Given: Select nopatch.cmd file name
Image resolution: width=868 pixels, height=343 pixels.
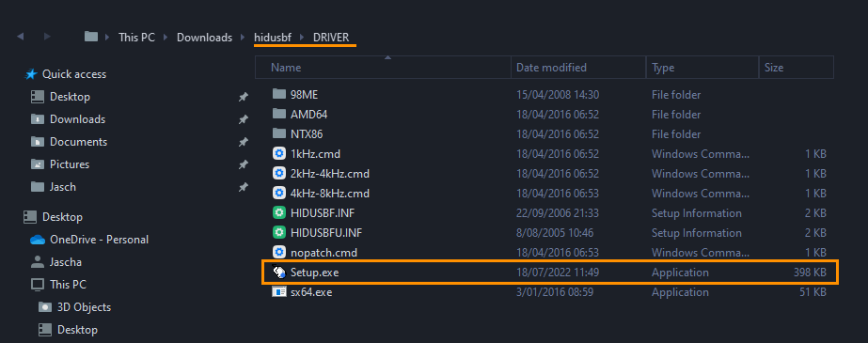Looking at the screenshot, I should 324,253.
